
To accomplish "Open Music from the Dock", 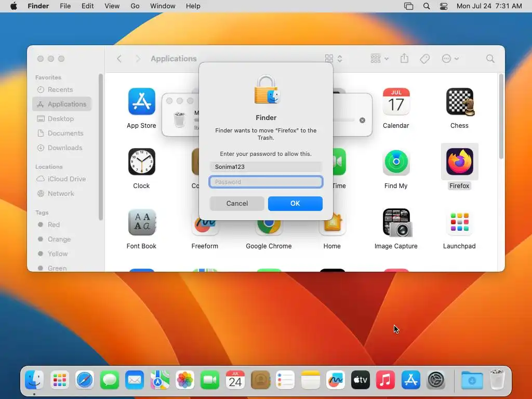I will [x=385, y=380].
